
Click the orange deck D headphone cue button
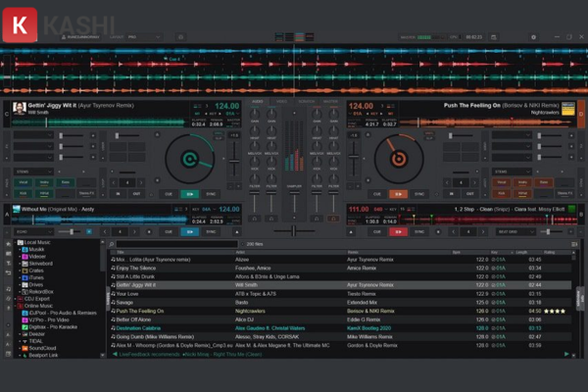click(x=333, y=219)
